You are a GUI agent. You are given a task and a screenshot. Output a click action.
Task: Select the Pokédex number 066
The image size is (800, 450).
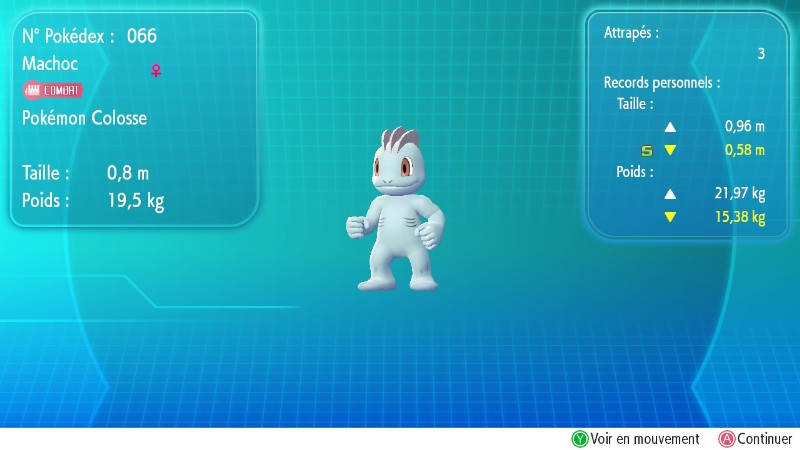(x=142, y=37)
